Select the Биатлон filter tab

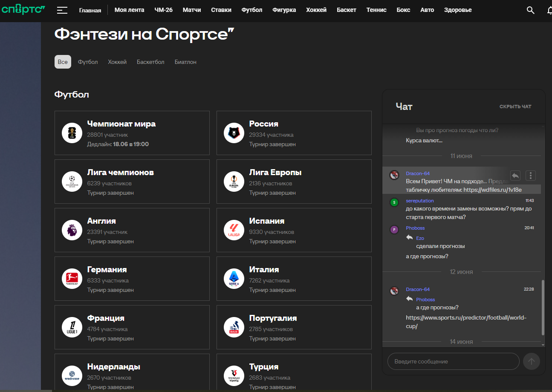185,62
